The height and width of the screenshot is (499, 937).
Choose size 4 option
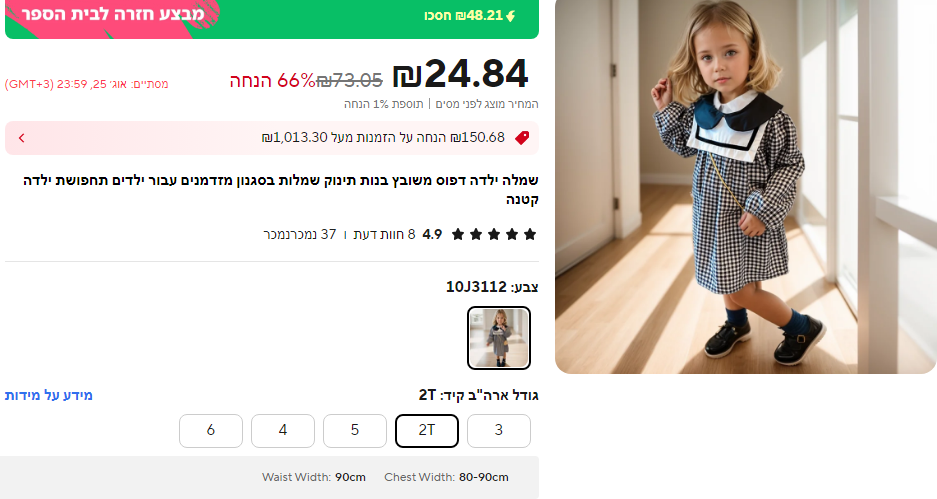coord(283,430)
